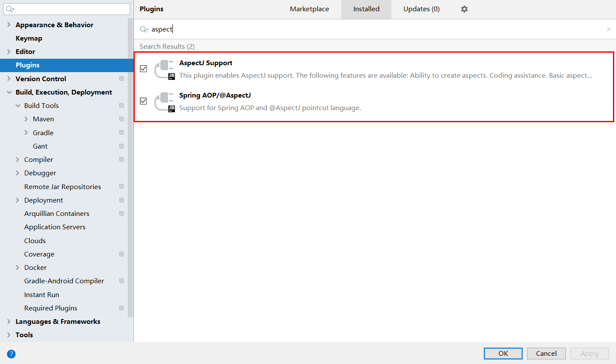This screenshot has width=616, height=364.
Task: Click the AspectJ Support plugin icon
Action: point(165,70)
